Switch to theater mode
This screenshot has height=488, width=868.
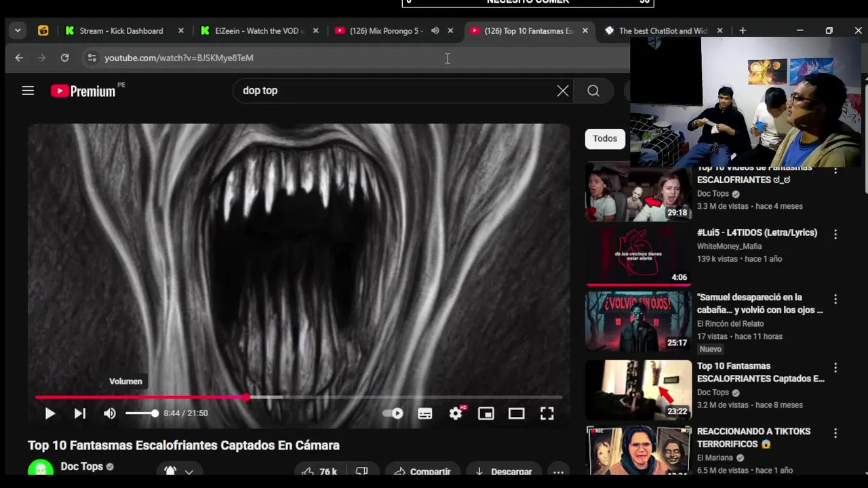click(x=517, y=413)
